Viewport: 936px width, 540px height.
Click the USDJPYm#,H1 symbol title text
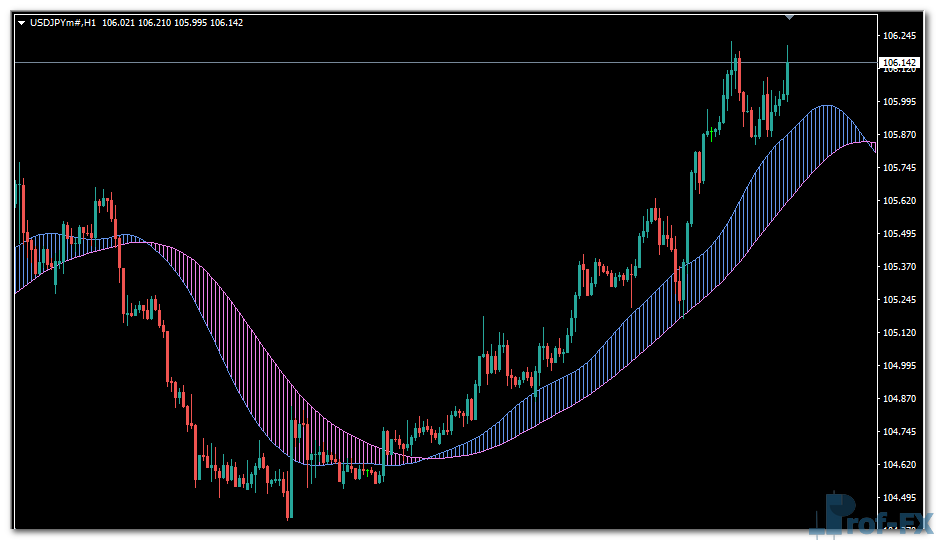[x=63, y=23]
